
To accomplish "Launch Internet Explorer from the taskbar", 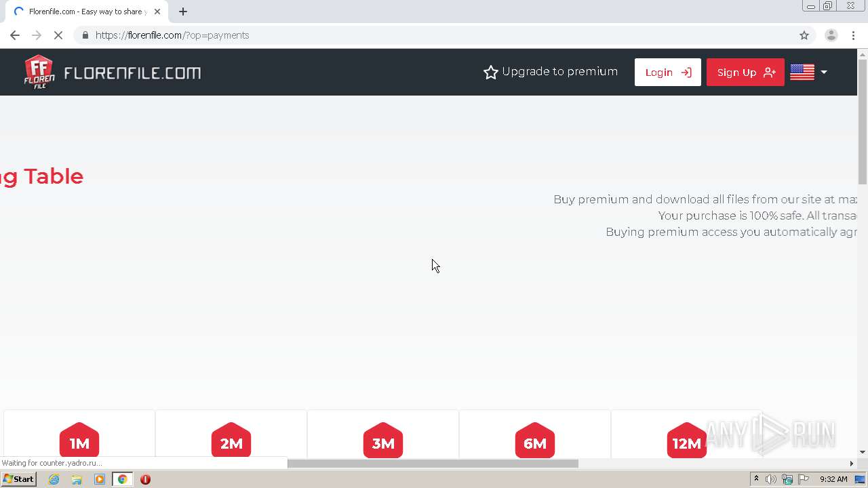I will click(54, 479).
